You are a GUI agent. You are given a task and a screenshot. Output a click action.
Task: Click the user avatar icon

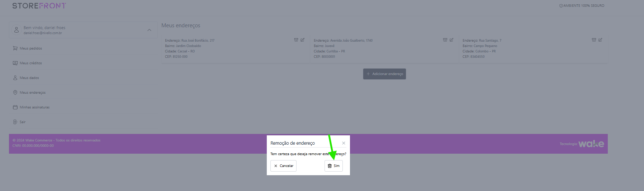16,30
